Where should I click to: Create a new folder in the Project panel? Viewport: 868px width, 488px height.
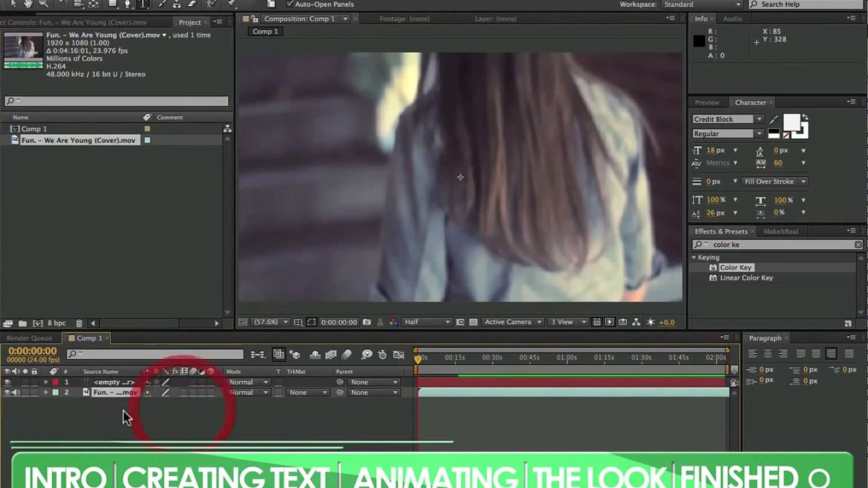(x=22, y=324)
